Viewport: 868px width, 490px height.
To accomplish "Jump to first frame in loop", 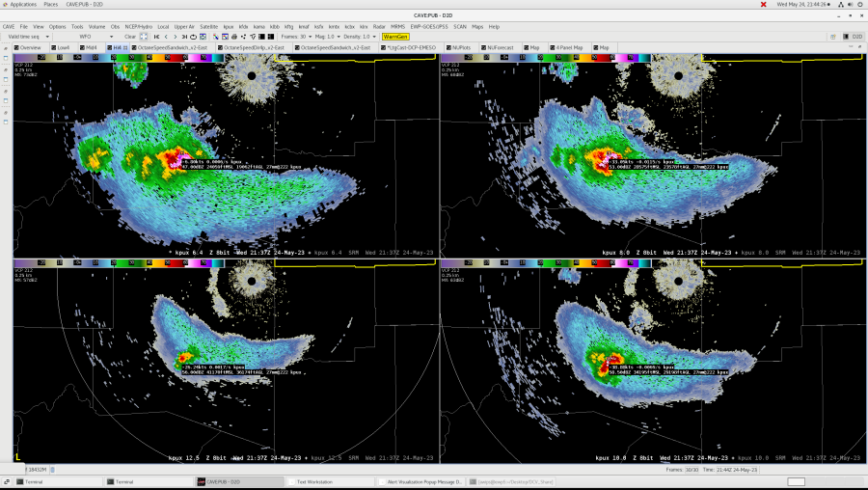I will (x=156, y=37).
